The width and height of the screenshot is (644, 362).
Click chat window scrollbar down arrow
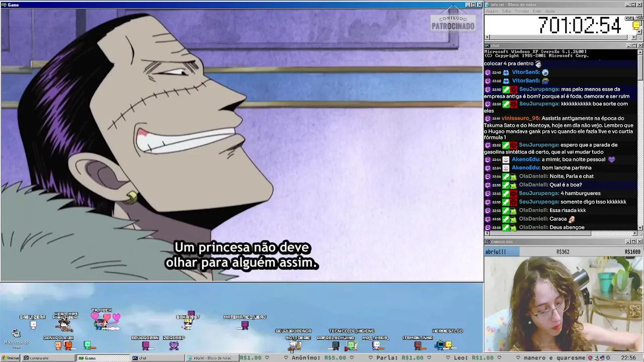pos(640,228)
